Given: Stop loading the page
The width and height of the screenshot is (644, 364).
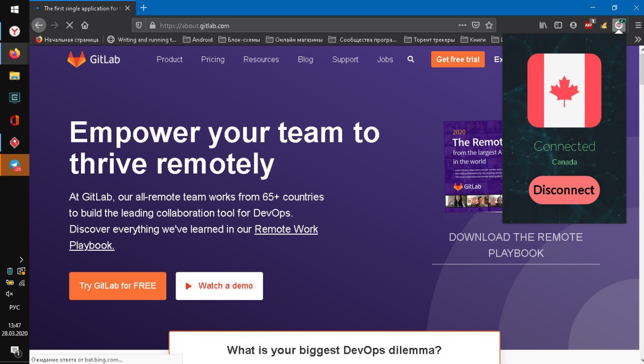Looking at the screenshot, I should pyautogui.click(x=69, y=25).
